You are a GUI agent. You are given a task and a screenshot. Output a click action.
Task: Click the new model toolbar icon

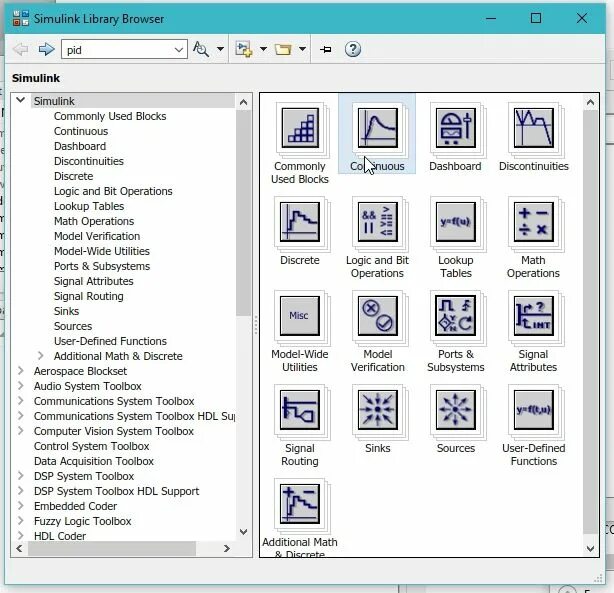point(244,49)
